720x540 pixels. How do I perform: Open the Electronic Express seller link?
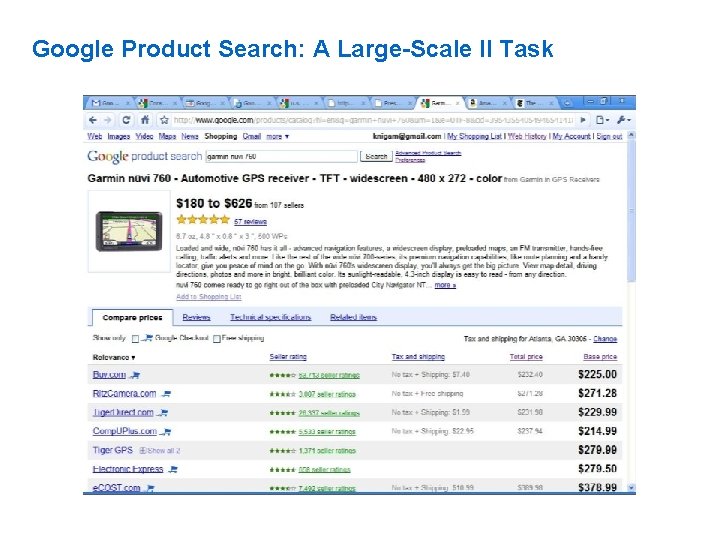[128, 469]
